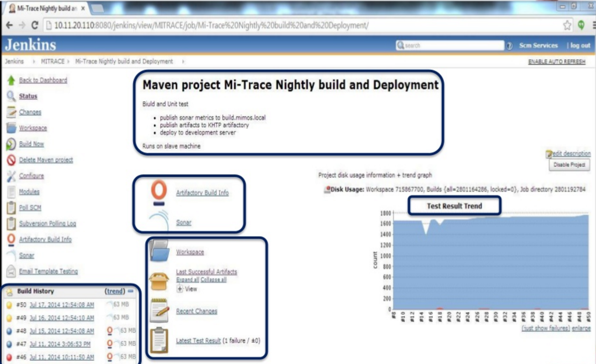Click Collapse all under Last Successful Artifacts
596x364 pixels.
213,279
